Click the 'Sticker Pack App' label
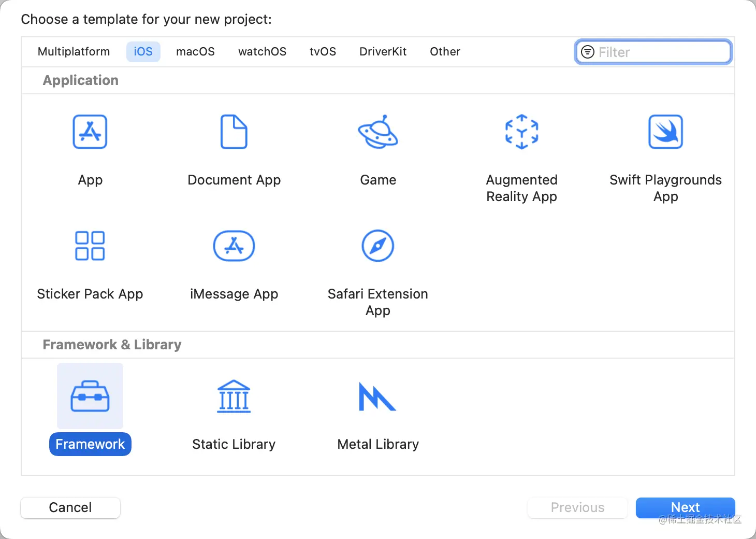Viewport: 756px width, 539px height. pyautogui.click(x=90, y=294)
